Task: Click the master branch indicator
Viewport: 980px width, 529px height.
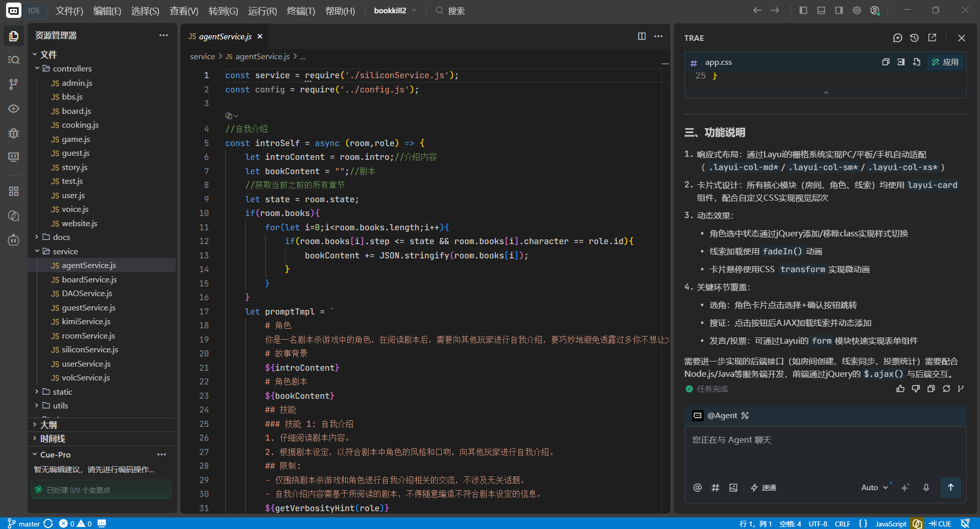Action: [24, 523]
